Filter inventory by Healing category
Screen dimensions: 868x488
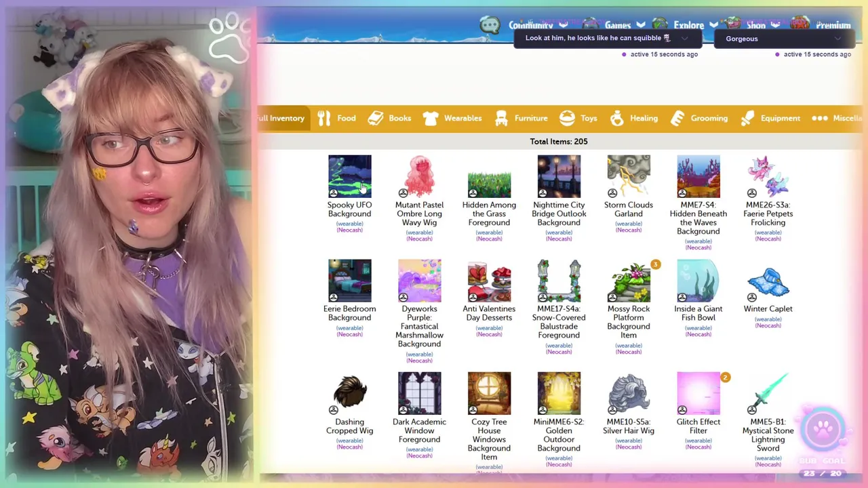click(x=633, y=118)
